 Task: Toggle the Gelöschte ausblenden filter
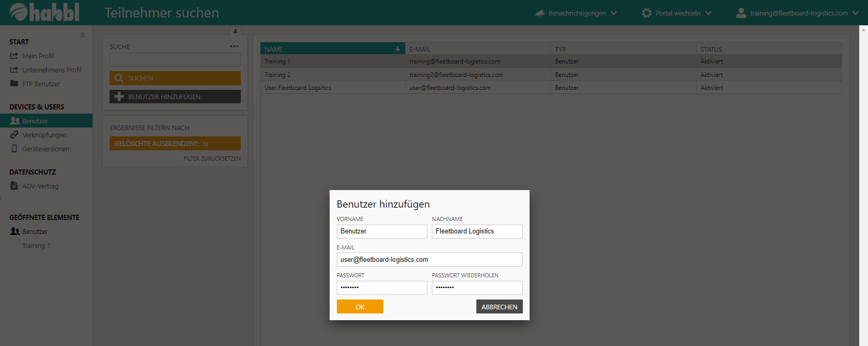[175, 144]
